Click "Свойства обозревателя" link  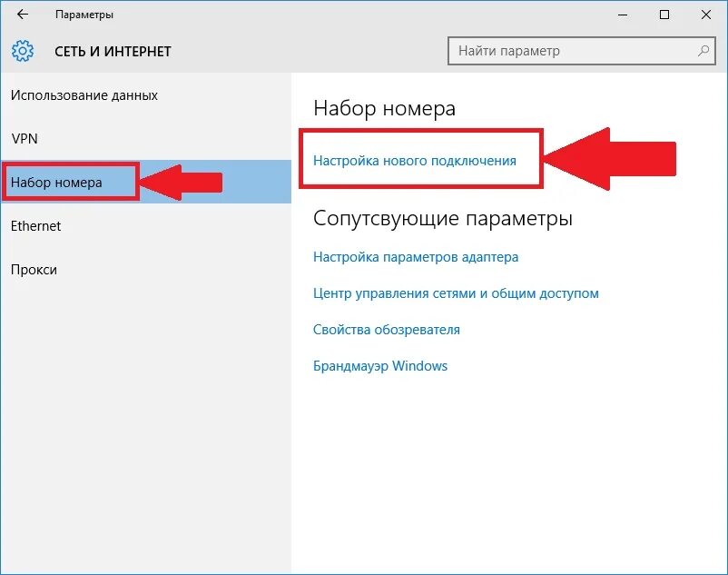tap(387, 330)
